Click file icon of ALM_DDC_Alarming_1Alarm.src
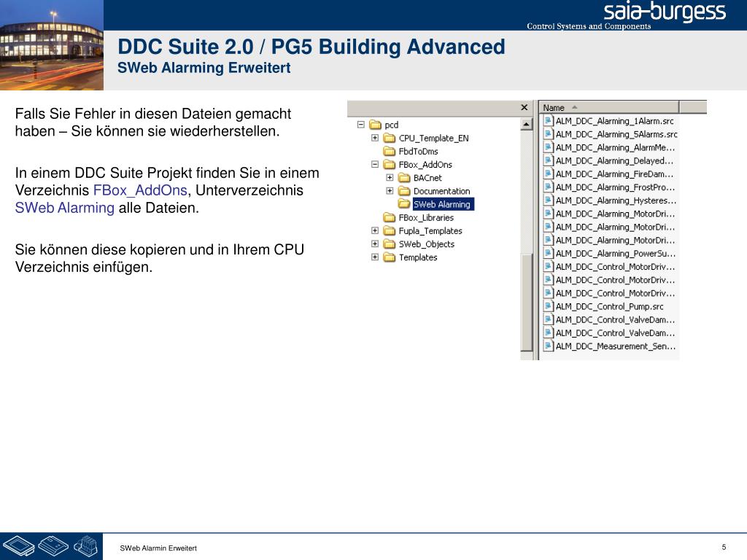This screenshot has width=747, height=560. [x=549, y=121]
